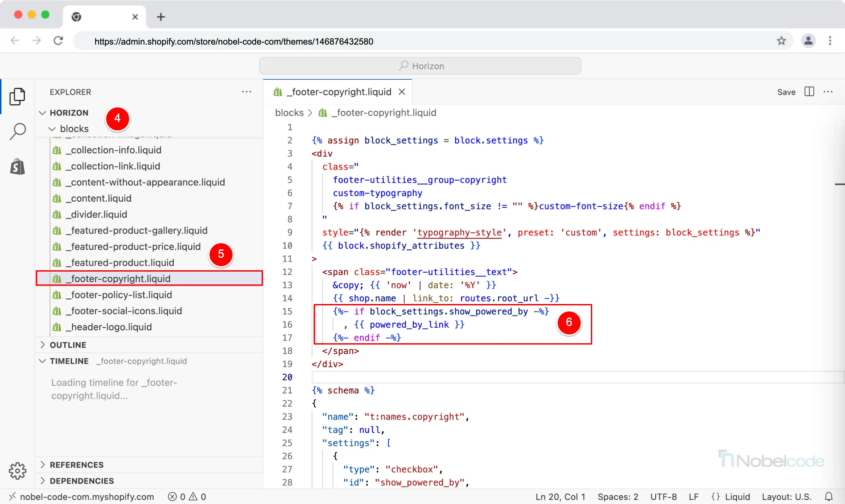Open the Shopify bag icon in activity bar
Viewport: 845px width, 504px height.
[x=18, y=167]
